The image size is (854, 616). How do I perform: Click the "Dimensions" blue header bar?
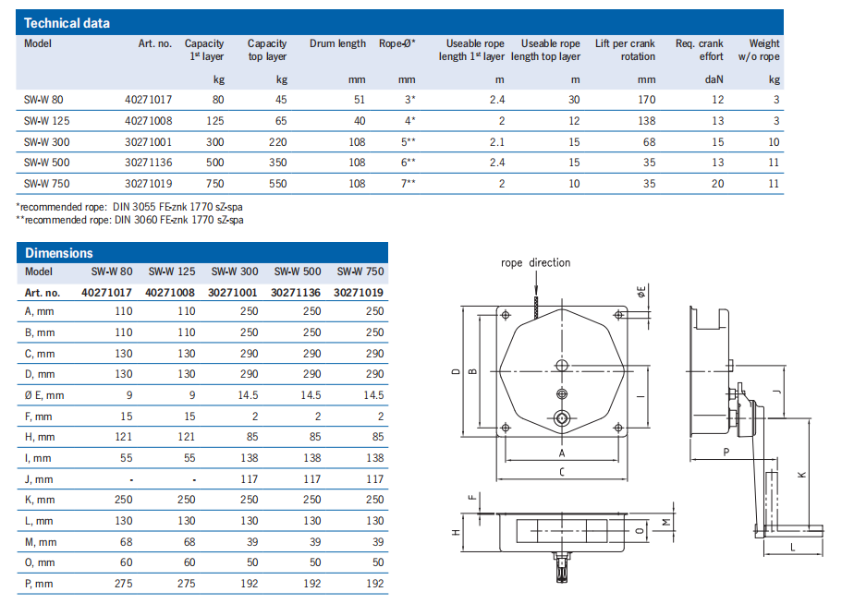(202, 252)
